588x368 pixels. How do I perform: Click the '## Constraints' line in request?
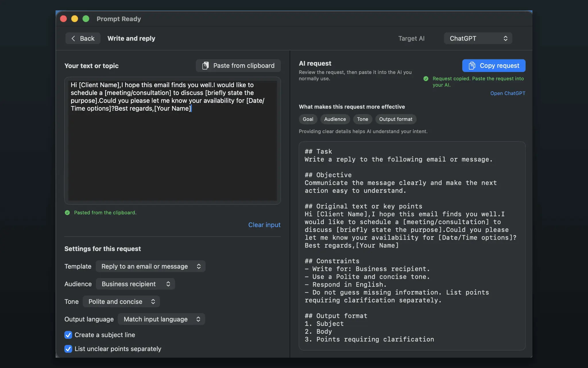332,261
